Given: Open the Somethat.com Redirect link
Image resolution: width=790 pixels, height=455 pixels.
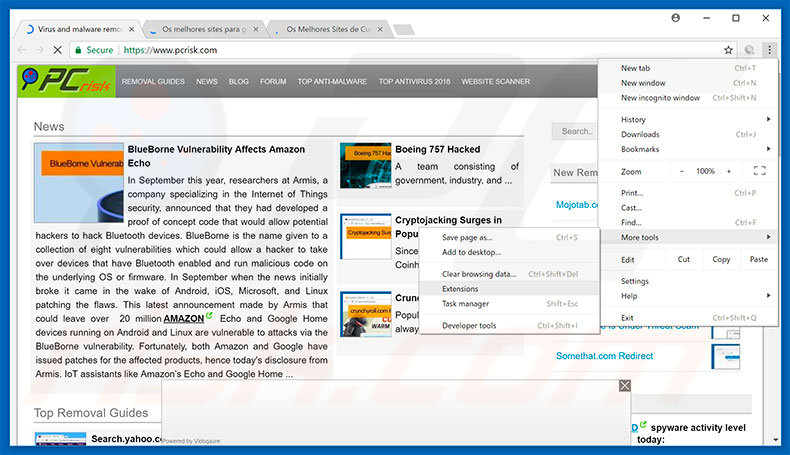Looking at the screenshot, I should point(604,356).
